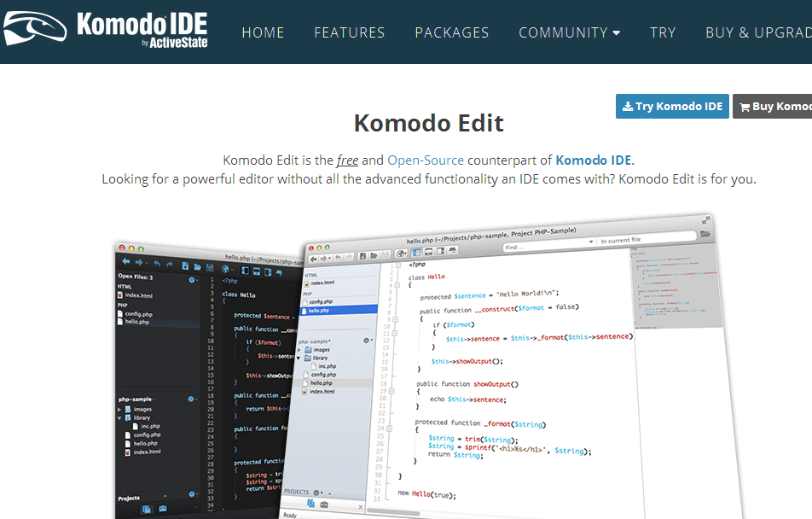Viewport: 812px width, 519px height.
Task: Click the Open File folder icon, light window
Action: pyautogui.click(x=374, y=255)
